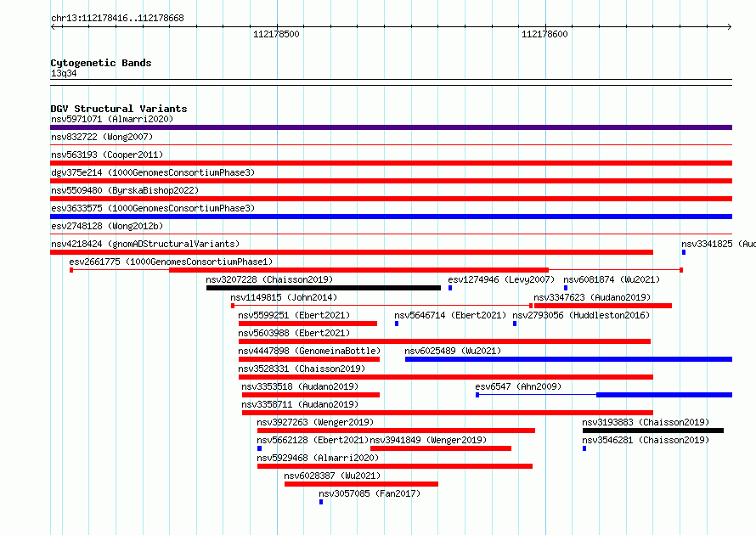Image resolution: width=756 pixels, height=535 pixels.
Task: Click the esv2748128 (Wong2012b) label
Action: (107, 226)
